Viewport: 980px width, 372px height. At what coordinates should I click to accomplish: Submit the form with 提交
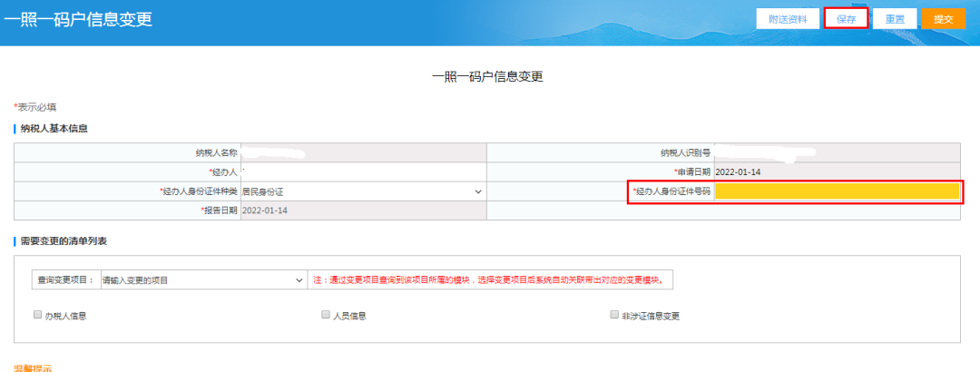click(x=943, y=19)
